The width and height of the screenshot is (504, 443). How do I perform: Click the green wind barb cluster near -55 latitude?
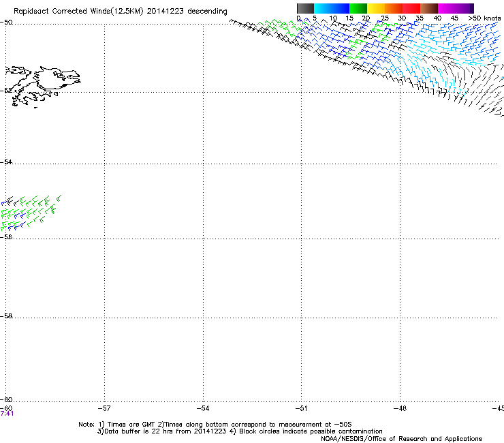point(31,213)
